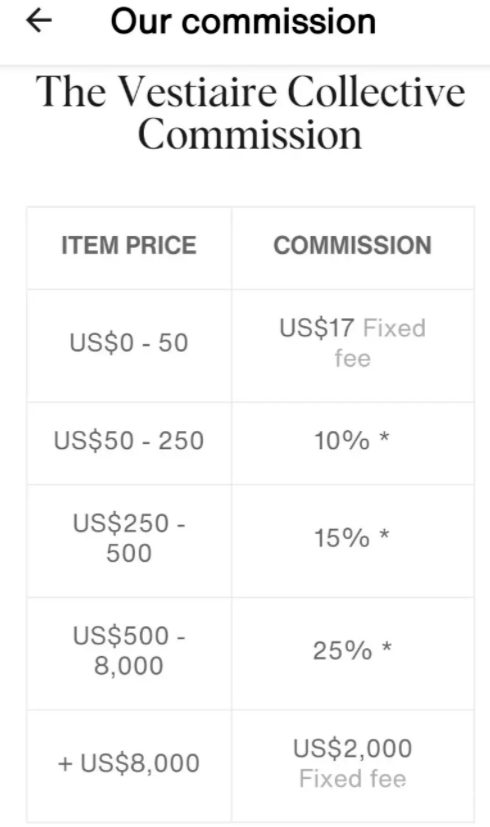The image size is (490, 827).
Task: Click the 10% commission value
Action: 342,440
